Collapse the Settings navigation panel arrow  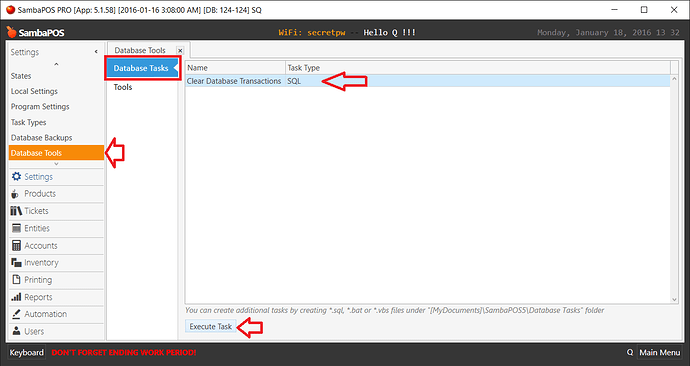(x=96, y=52)
